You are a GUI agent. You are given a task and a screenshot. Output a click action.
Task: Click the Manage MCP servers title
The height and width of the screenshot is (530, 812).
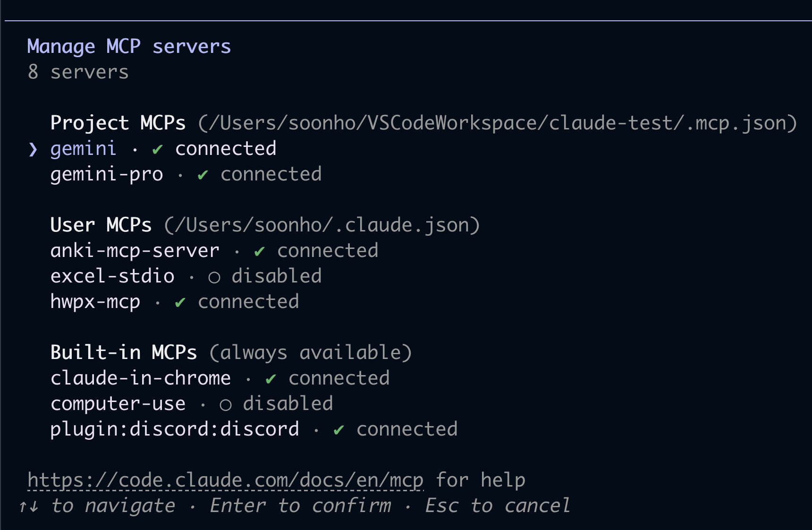pyautogui.click(x=129, y=47)
